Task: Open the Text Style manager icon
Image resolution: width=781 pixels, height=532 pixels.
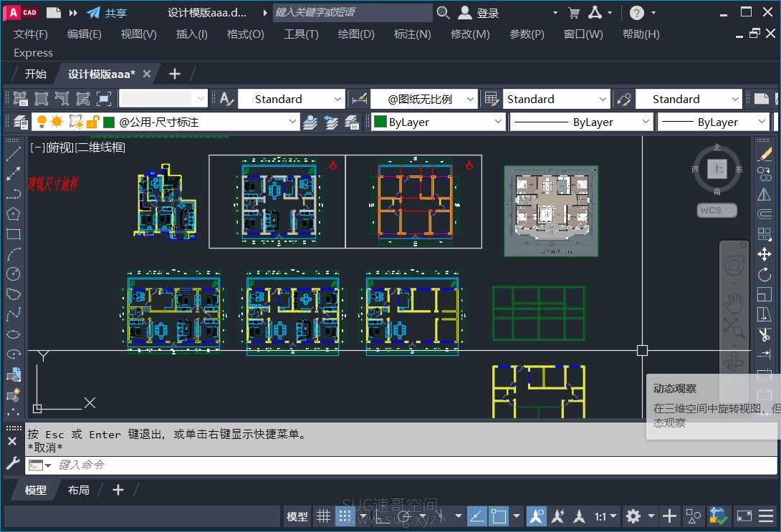Action: (x=226, y=99)
